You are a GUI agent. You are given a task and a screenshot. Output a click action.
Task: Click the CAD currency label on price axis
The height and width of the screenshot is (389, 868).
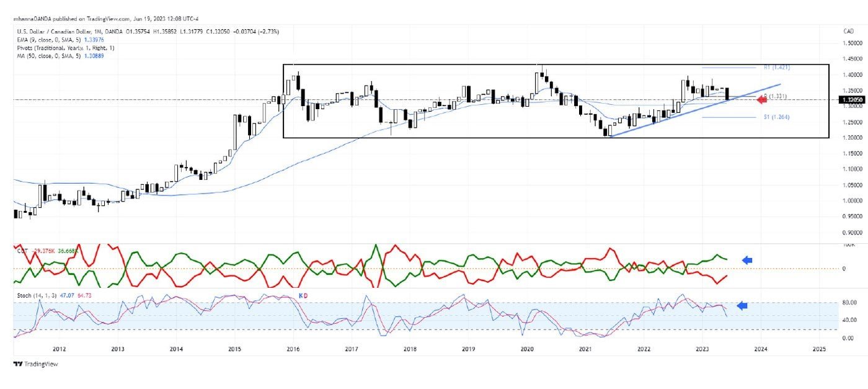coord(849,31)
